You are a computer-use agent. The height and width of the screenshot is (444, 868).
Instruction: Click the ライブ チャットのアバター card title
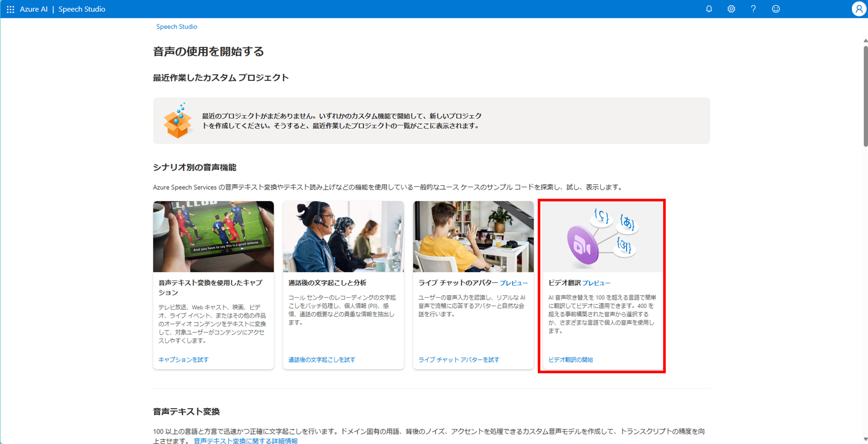tap(458, 283)
